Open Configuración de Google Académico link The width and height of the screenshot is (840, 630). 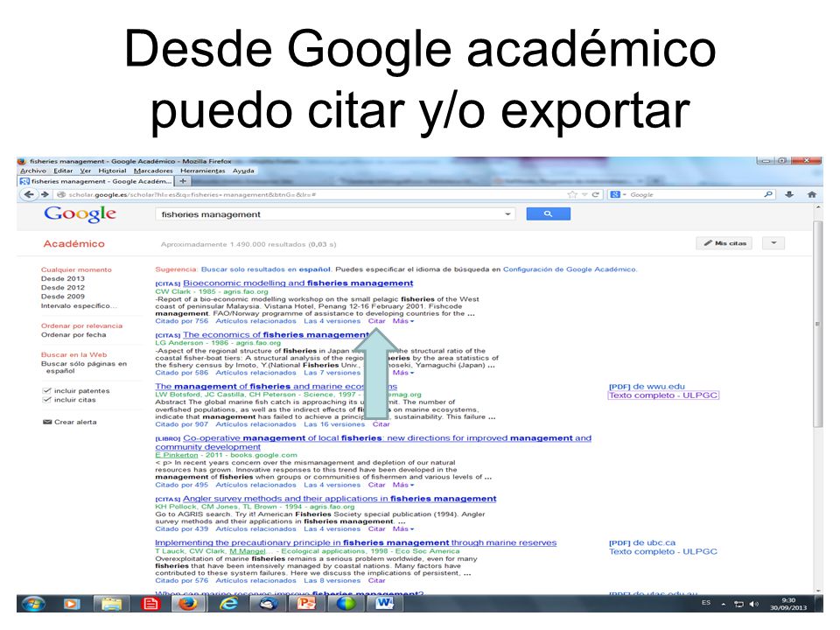pyautogui.click(x=570, y=269)
